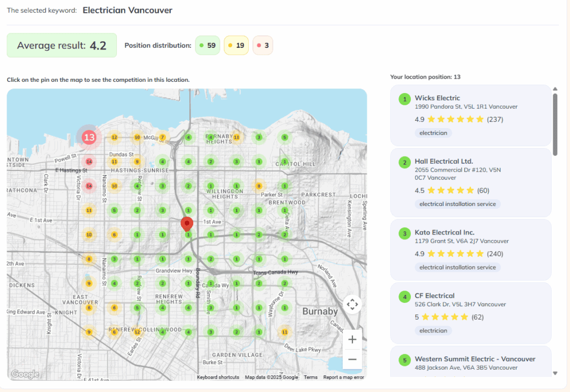Screen dimensions: 570x392
Task: Click the star rating of Kato Electrical Inc.
Action: (x=455, y=254)
